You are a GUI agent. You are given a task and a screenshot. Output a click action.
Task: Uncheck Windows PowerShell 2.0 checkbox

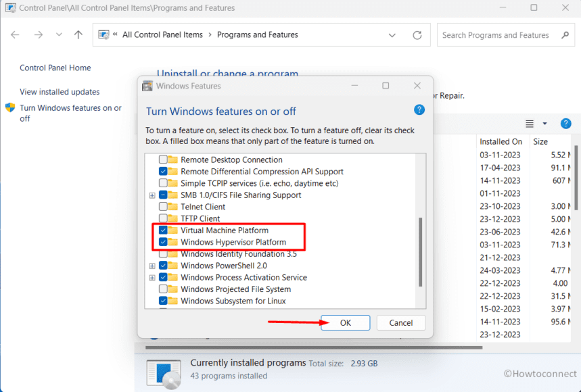163,266
